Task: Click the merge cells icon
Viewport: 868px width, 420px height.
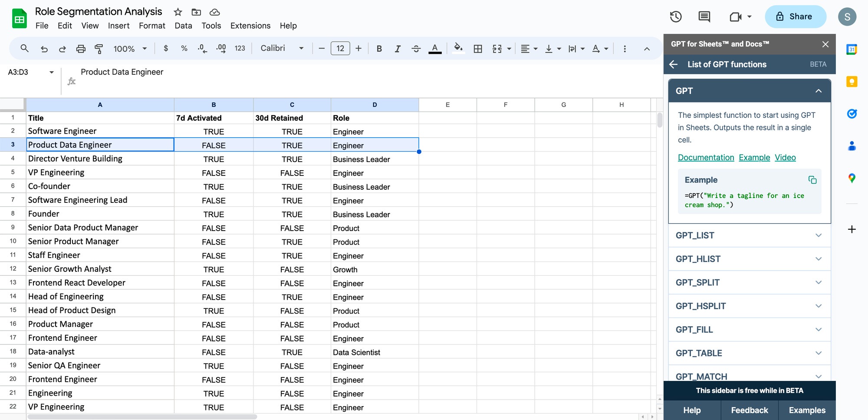Action: click(x=497, y=49)
